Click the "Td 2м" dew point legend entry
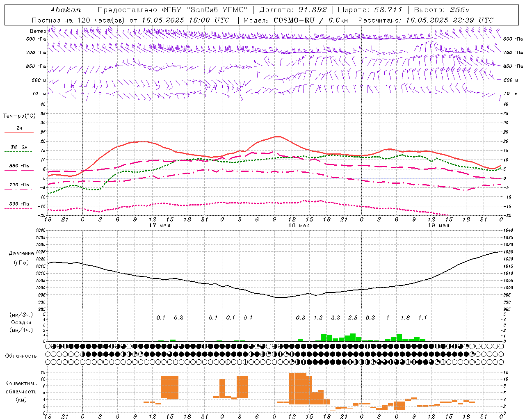The image size is (525, 420). (19, 147)
